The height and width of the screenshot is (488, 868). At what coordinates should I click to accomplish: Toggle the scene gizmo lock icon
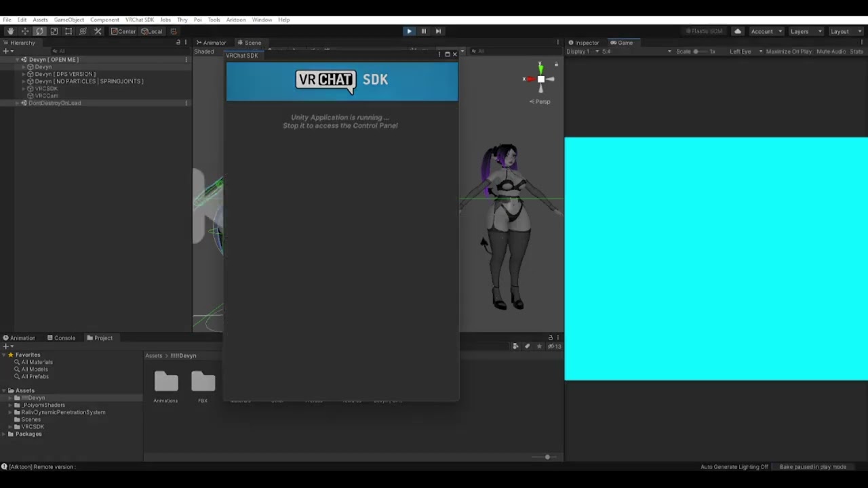(x=556, y=64)
